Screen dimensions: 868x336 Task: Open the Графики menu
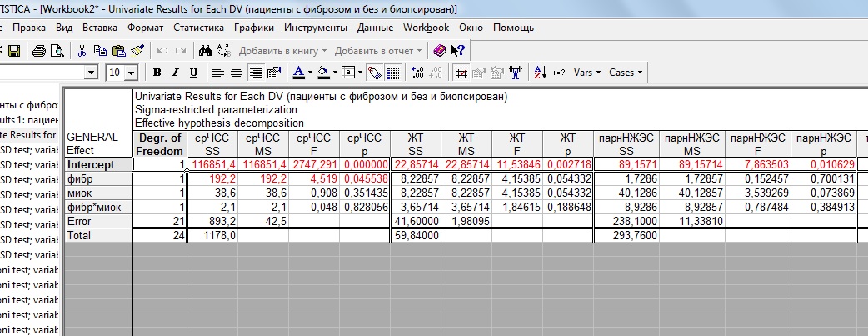tap(254, 28)
